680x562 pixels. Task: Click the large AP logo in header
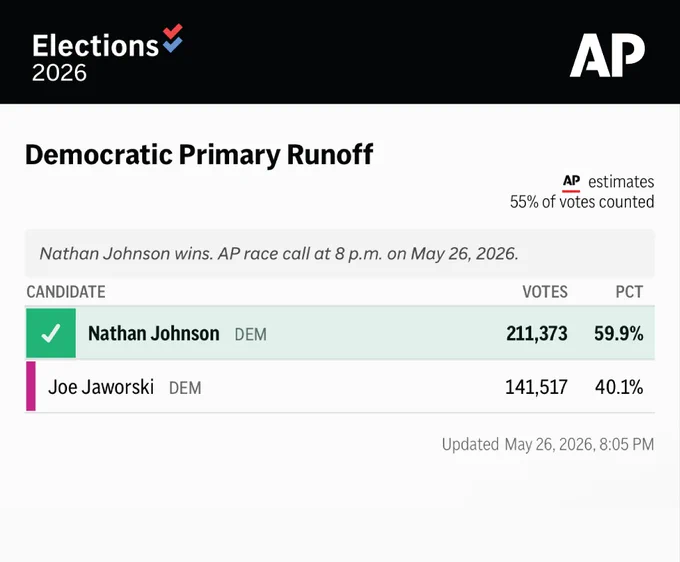[x=607, y=55]
